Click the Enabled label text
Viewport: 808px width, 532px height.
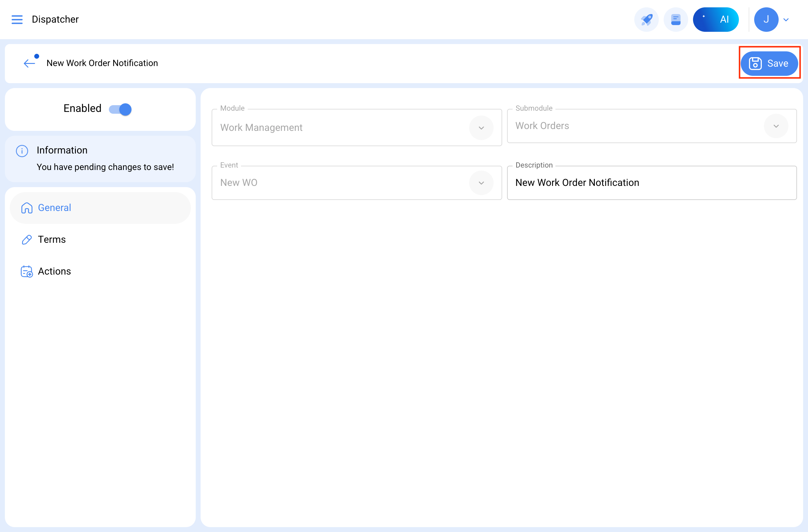(x=83, y=108)
